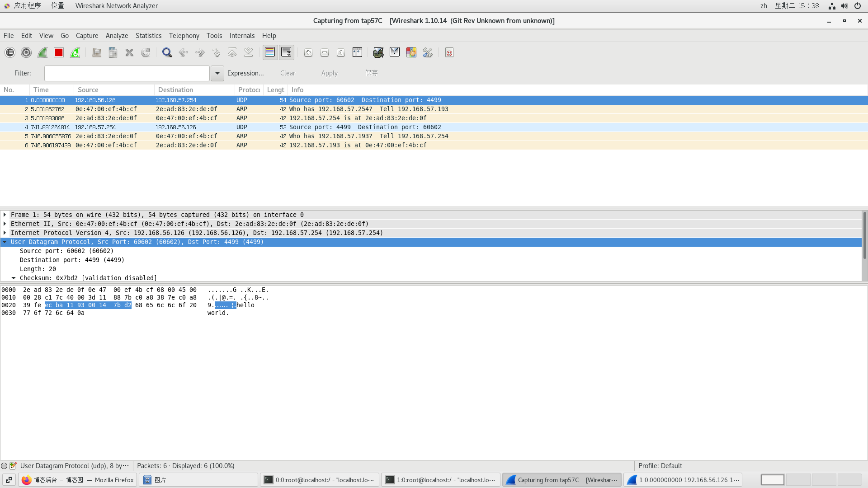Jump to the last packet
This screenshot has width=868, height=488.
pos(249,52)
